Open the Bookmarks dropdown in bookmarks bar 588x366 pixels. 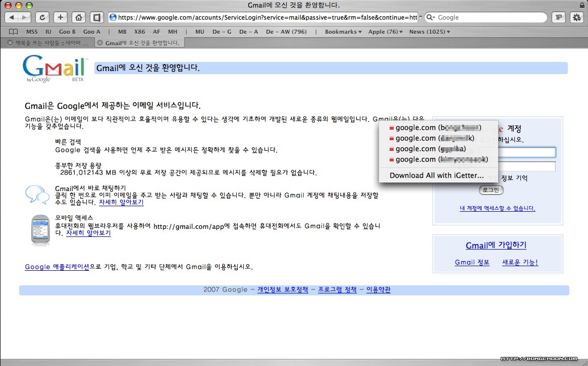[343, 32]
